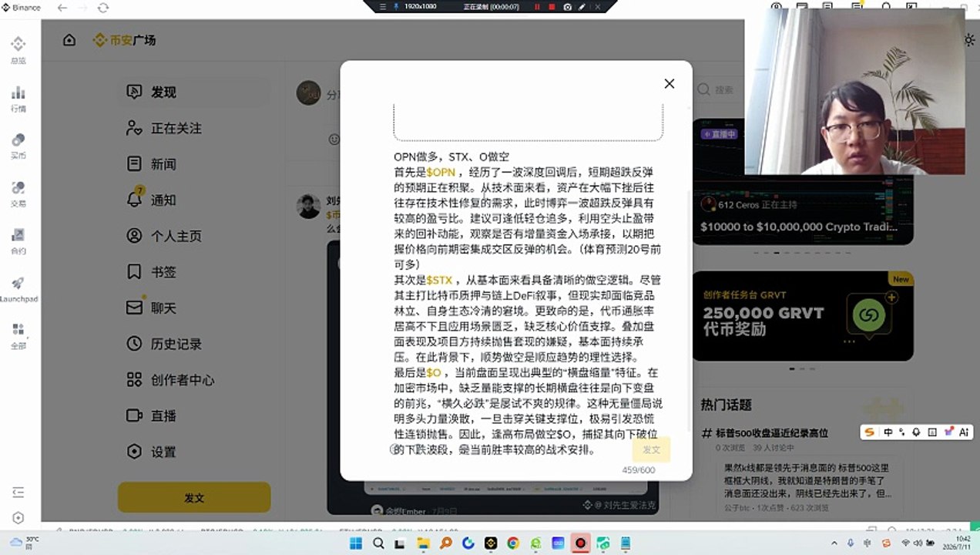Click the screenshot camera icon on recording toolbar
The image size is (980, 555).
(x=567, y=6)
